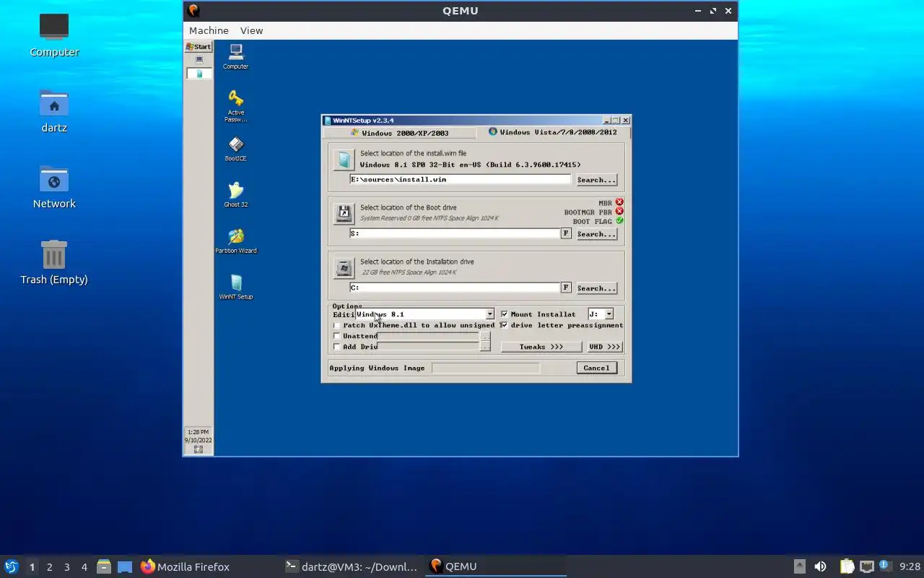Click the Installation drive C: input field
Viewport: 924px width, 578px height.
tap(455, 288)
